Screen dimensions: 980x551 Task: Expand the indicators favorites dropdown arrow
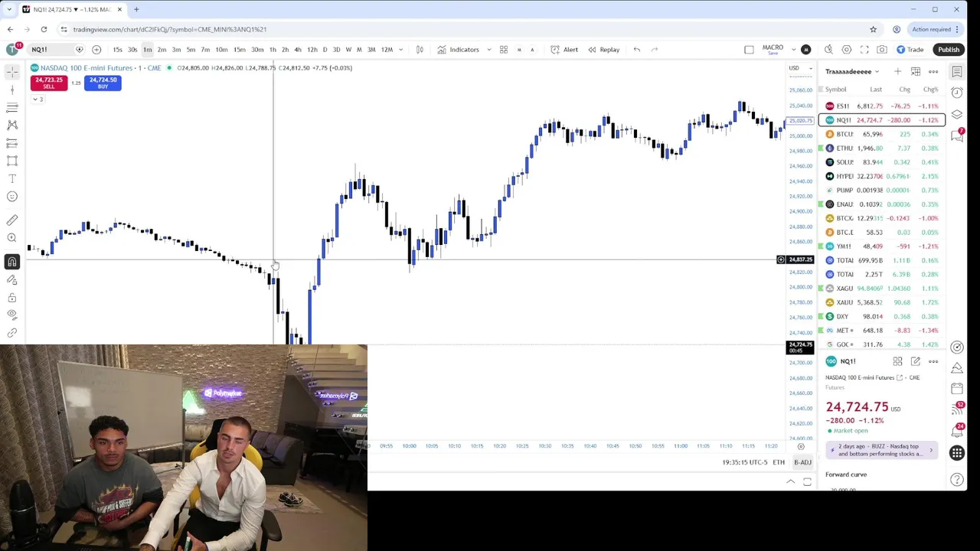tap(489, 50)
